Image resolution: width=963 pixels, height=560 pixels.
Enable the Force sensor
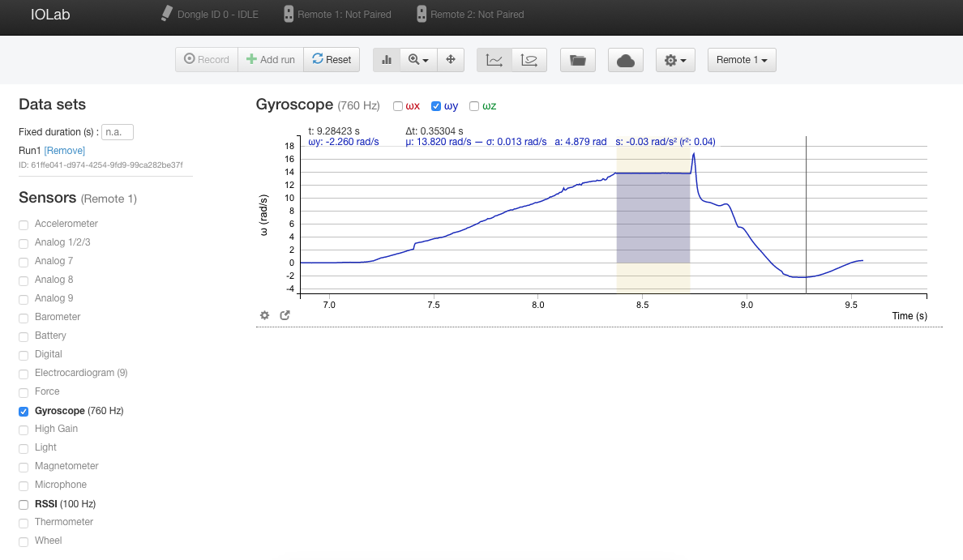tap(24, 392)
